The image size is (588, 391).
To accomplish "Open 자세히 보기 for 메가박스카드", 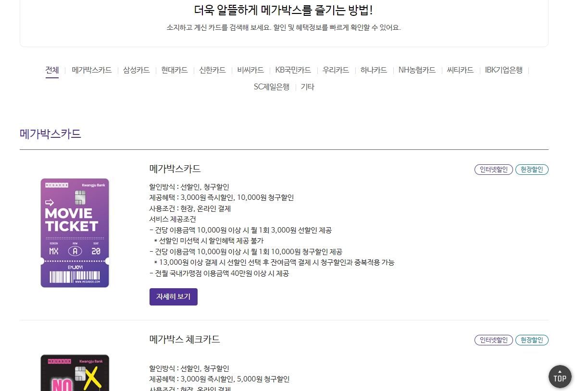I will point(173,296).
